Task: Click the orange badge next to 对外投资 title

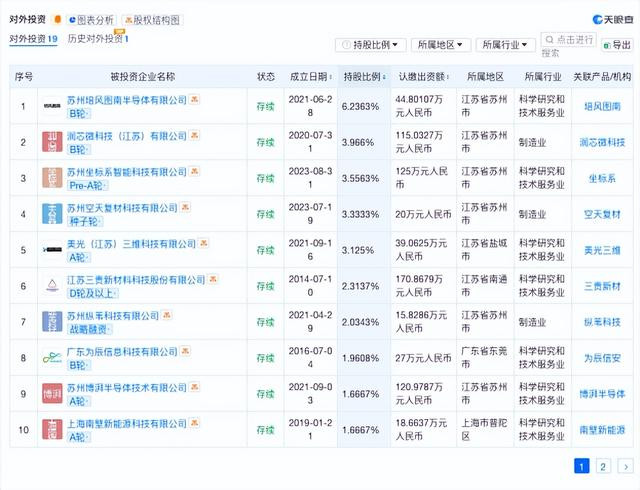Action: 58,19
